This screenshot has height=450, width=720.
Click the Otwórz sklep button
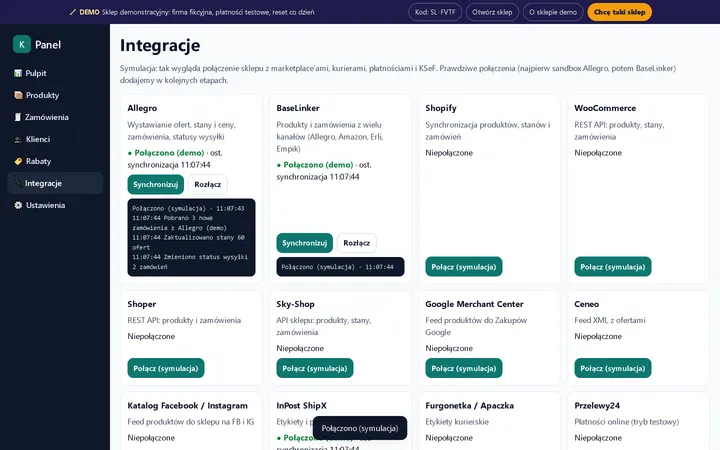point(492,12)
